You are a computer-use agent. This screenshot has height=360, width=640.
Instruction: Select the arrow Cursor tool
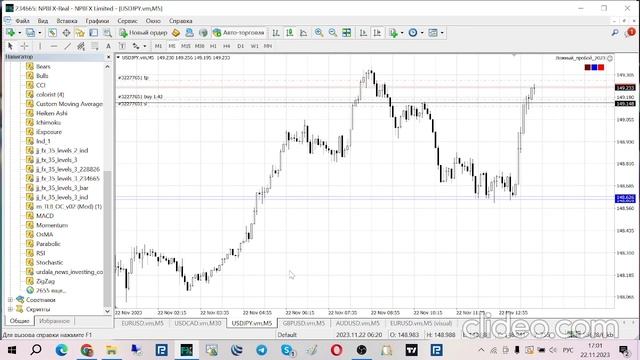pyautogui.click(x=10, y=46)
